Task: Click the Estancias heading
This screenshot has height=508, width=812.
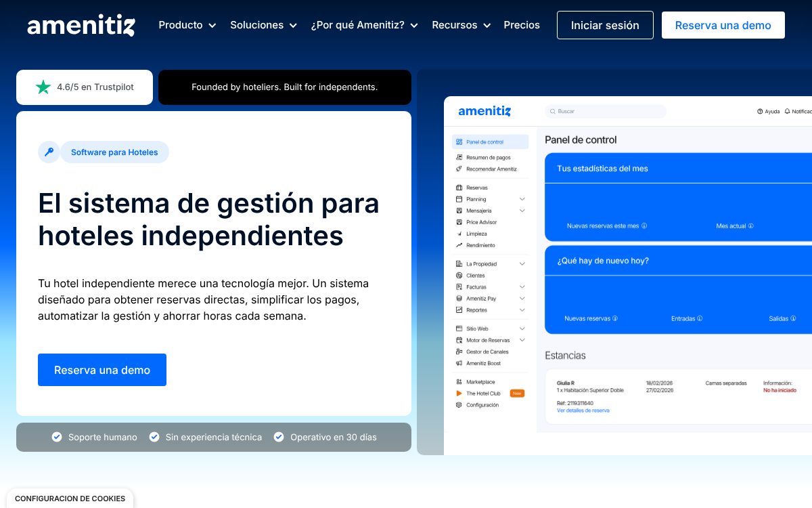Action: pos(565,356)
